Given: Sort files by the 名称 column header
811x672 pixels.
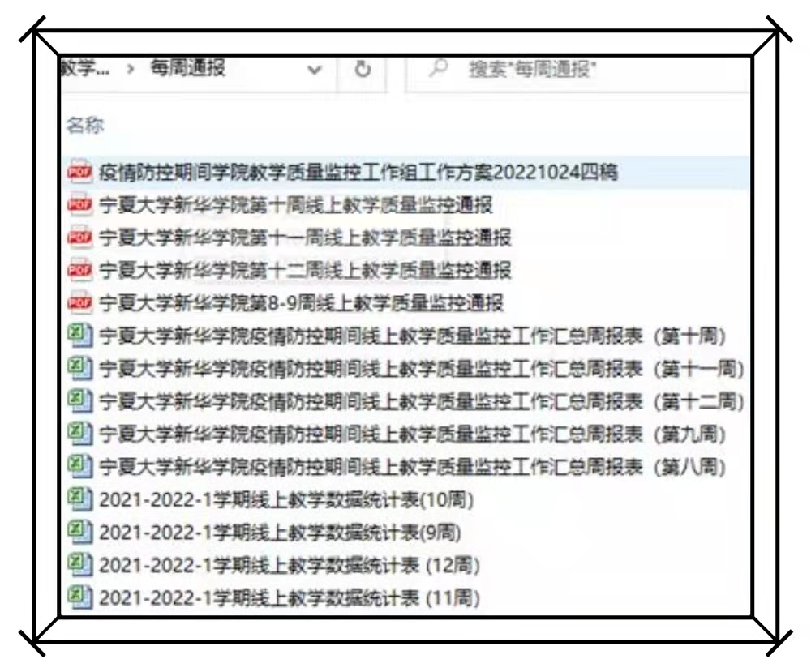Looking at the screenshot, I should [85, 125].
